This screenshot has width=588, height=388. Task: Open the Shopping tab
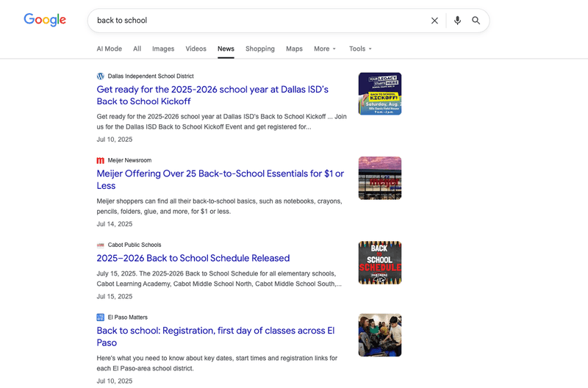(x=260, y=48)
